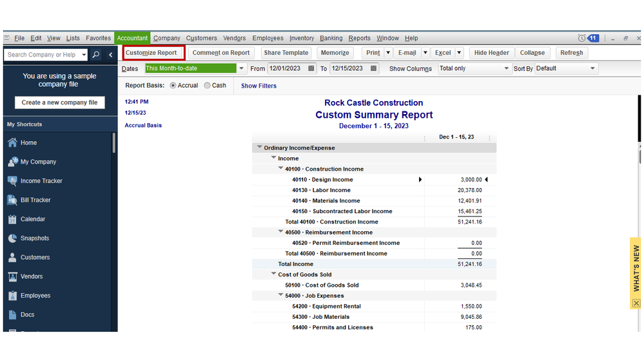Select the Cash report basis
Viewport: 644px width, 362px height.
(x=207, y=86)
